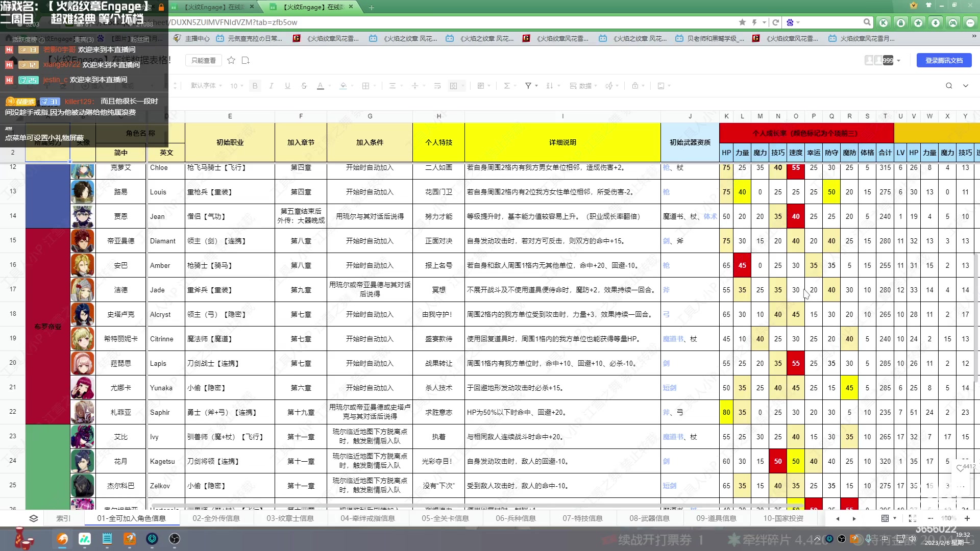Open the filter dropdown arrow
The image size is (980, 551).
(x=536, y=86)
